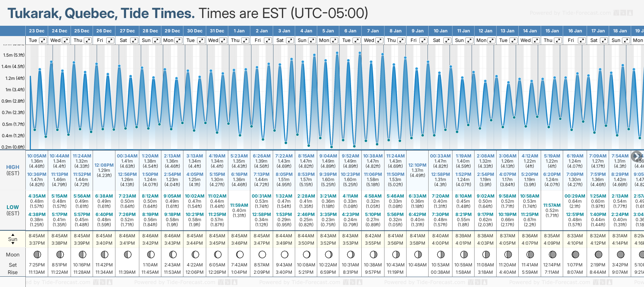Click the 10:05AM high tide time on 23 Dec
The height and width of the screenshot is (287, 644).
[37, 156]
